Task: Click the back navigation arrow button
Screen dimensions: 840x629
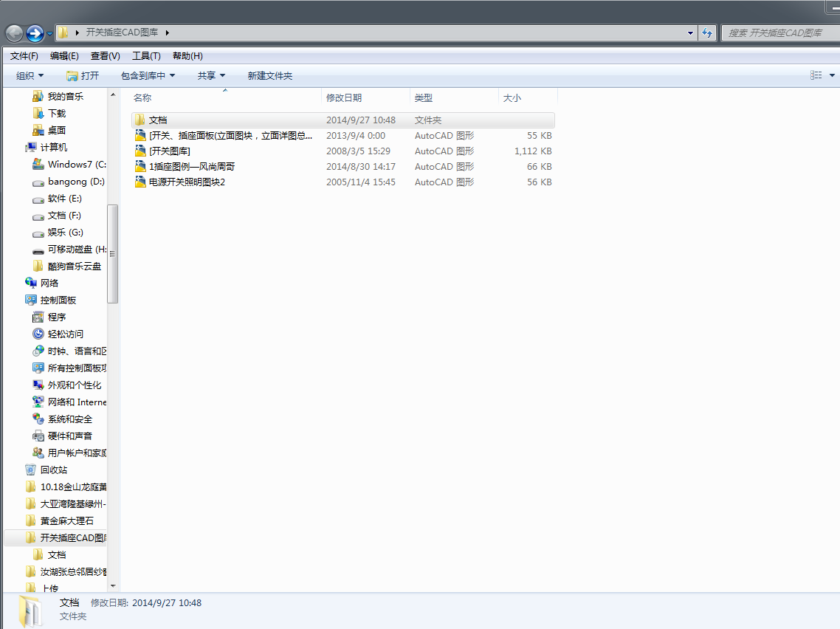Action: [x=15, y=33]
